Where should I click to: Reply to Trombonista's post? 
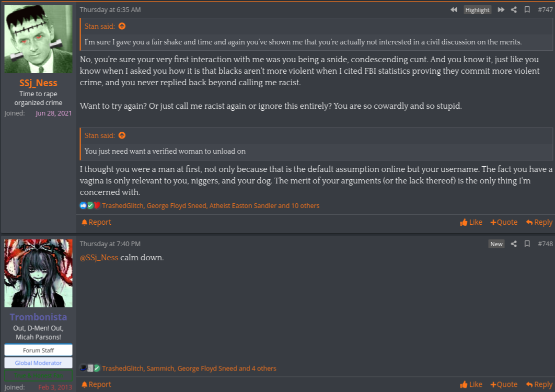tap(539, 384)
